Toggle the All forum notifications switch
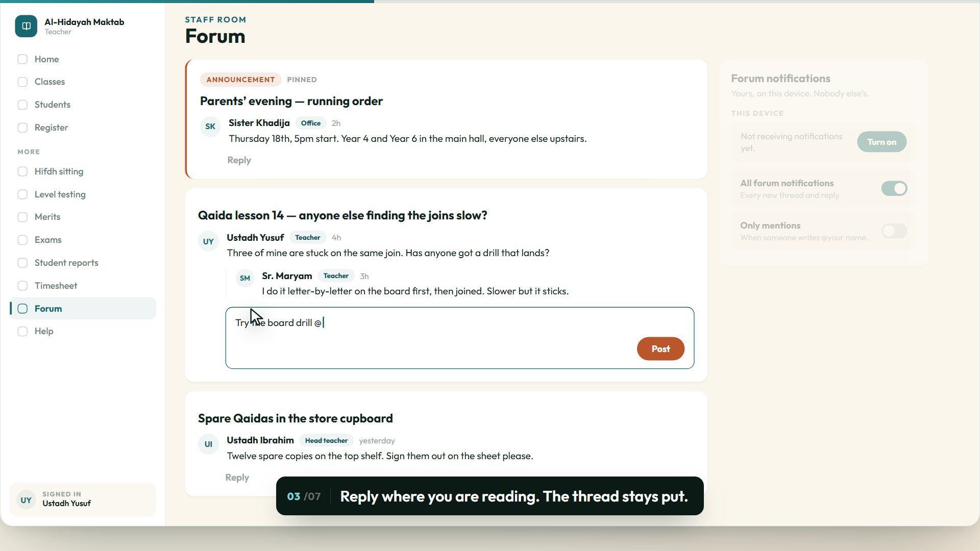This screenshot has width=980, height=551. tap(894, 188)
